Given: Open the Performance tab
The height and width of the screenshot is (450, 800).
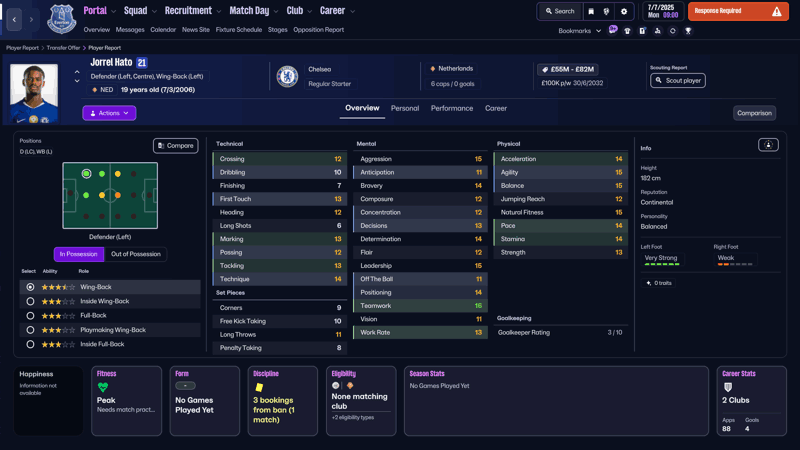Looking at the screenshot, I should pos(452,108).
